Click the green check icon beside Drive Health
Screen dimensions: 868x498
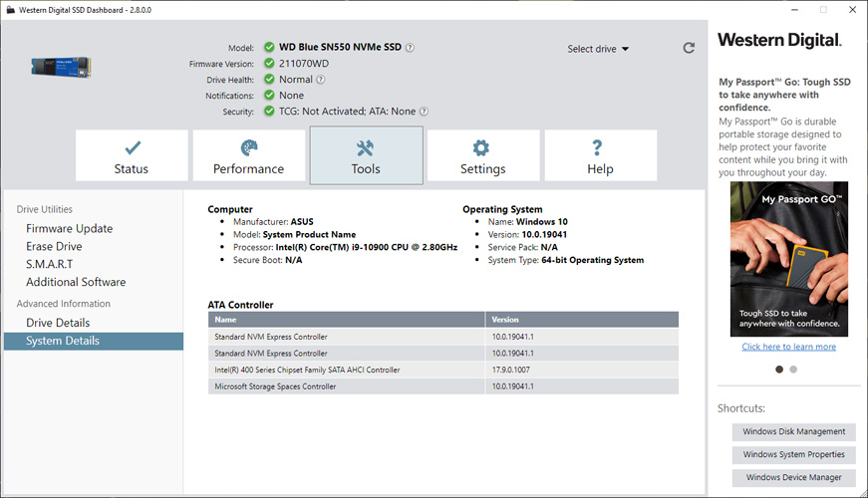269,79
